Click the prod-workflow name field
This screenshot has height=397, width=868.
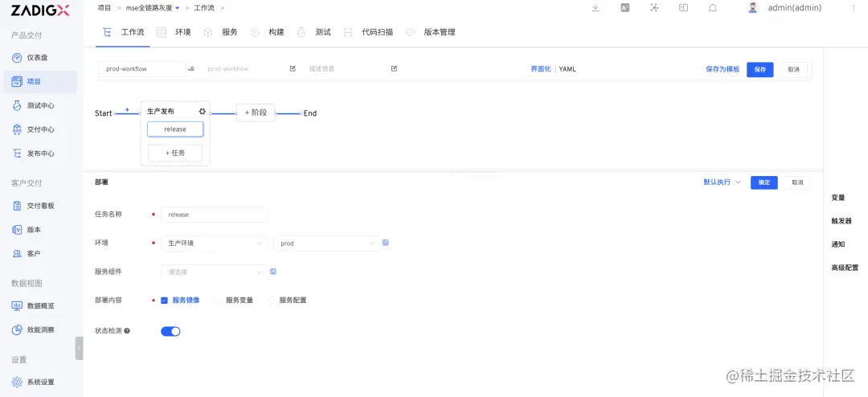pos(142,69)
